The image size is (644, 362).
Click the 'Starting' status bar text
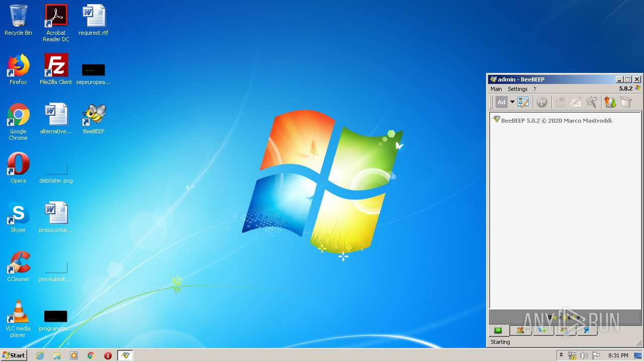500,342
